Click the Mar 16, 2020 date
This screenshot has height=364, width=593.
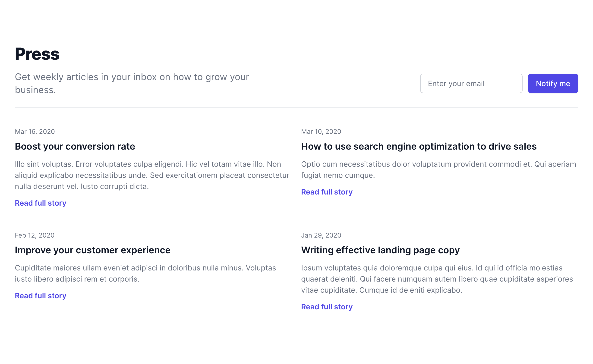tap(35, 132)
